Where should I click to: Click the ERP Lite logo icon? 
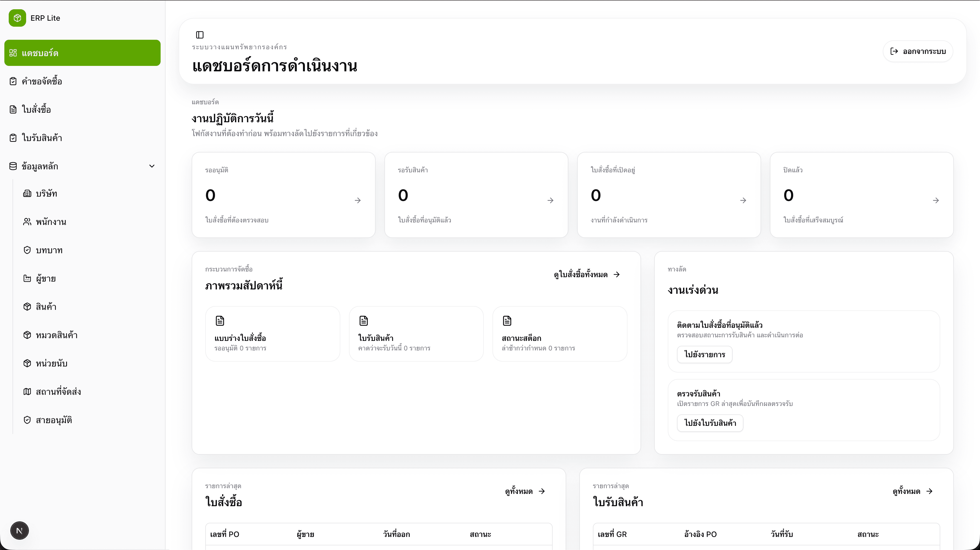[x=17, y=18]
